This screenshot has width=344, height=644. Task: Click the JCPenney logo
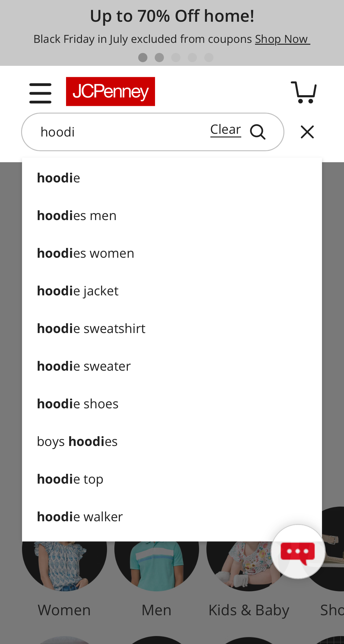tap(110, 92)
